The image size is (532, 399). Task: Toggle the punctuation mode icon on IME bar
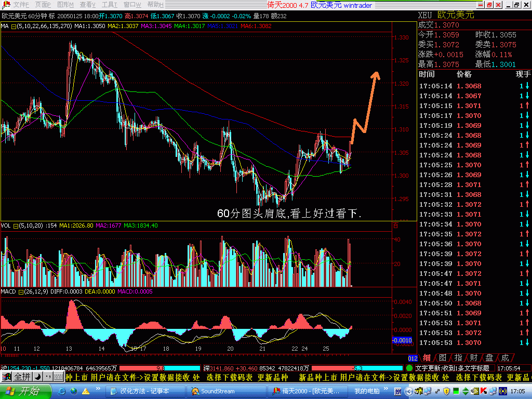pos(48,377)
